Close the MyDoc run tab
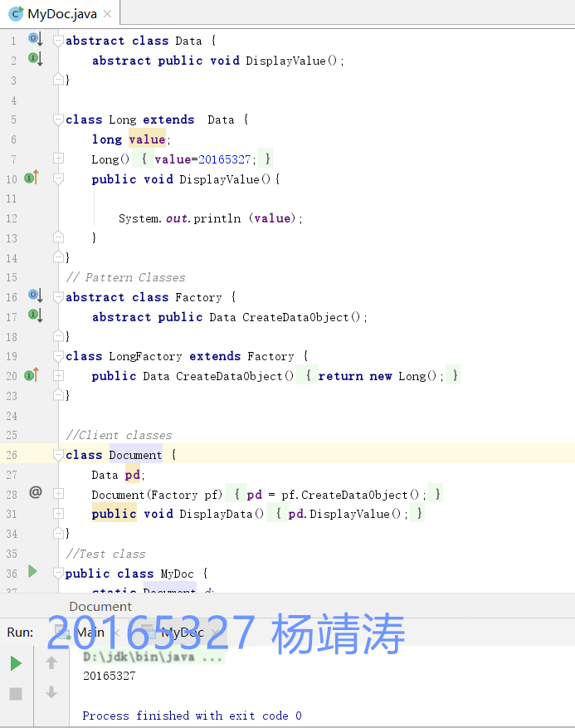Image resolution: width=575 pixels, height=728 pixels. pyautogui.click(x=214, y=633)
